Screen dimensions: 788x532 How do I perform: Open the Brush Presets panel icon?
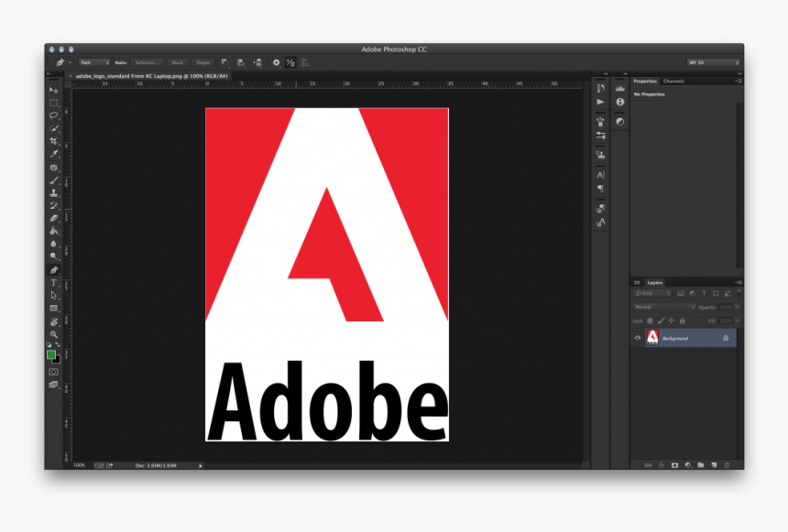600,122
